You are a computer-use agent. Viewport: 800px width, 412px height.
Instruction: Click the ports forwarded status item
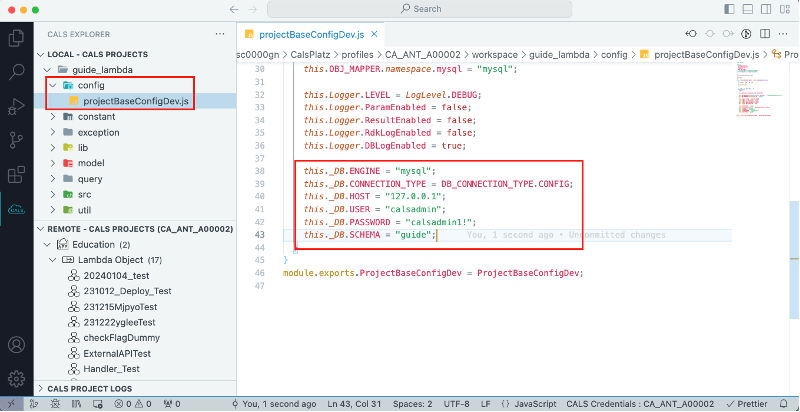pos(171,404)
